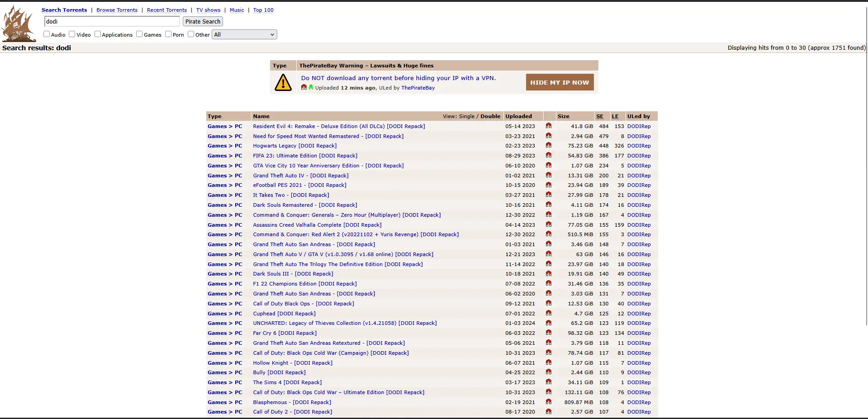Screen dimensions: 868x419
Task: Click magnet icon for It Takes Two
Action: coord(548,195)
